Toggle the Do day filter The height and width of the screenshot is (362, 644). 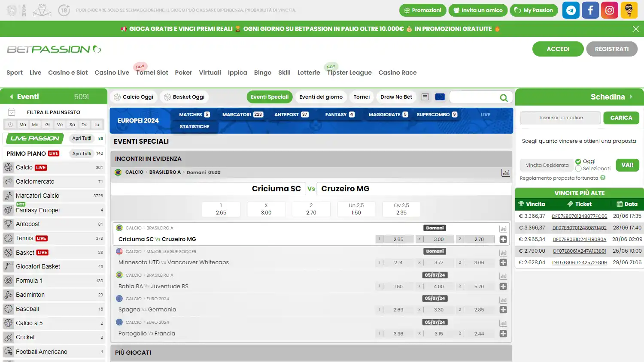85,125
